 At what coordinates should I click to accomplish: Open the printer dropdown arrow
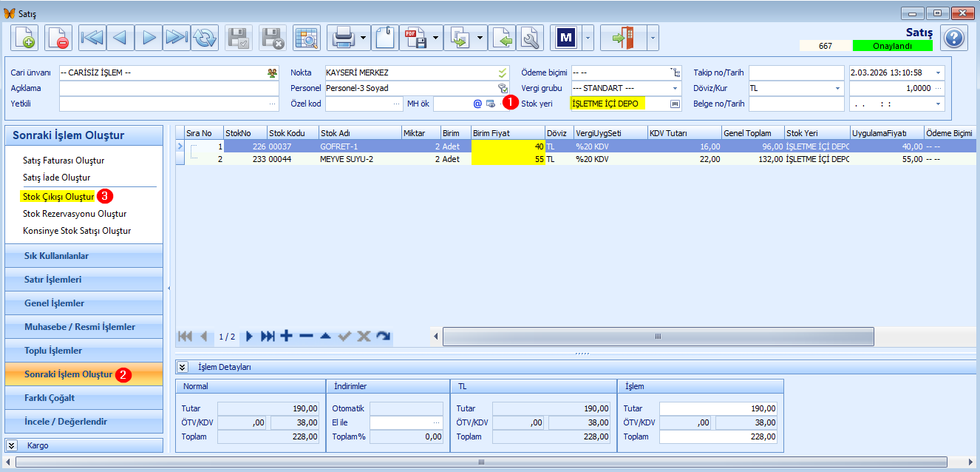[x=365, y=38]
